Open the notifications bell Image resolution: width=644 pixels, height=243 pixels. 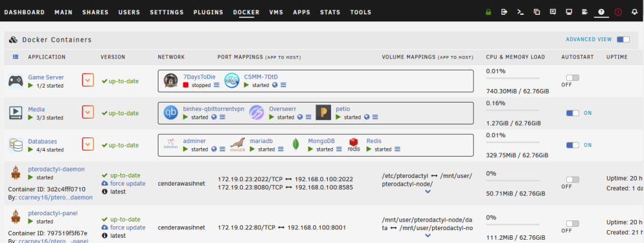(634, 12)
